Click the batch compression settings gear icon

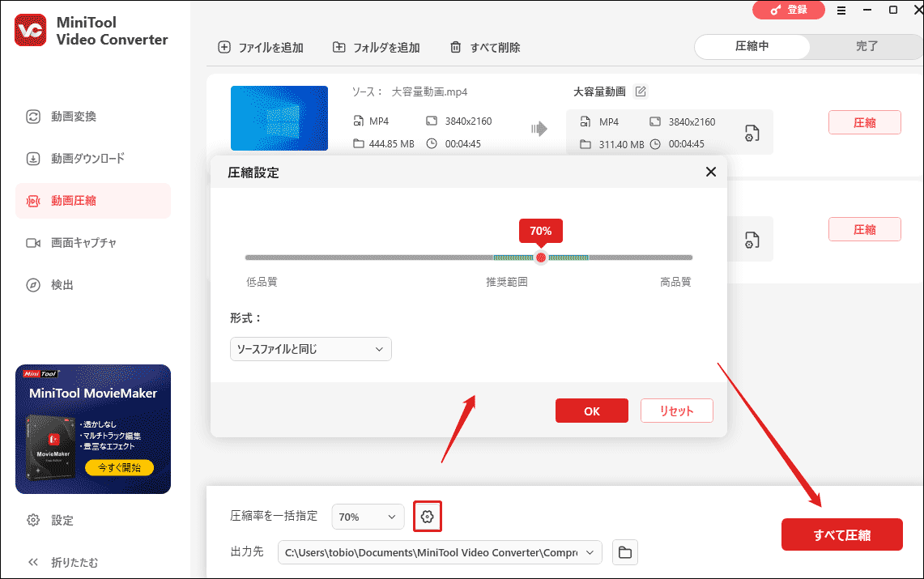[428, 517]
